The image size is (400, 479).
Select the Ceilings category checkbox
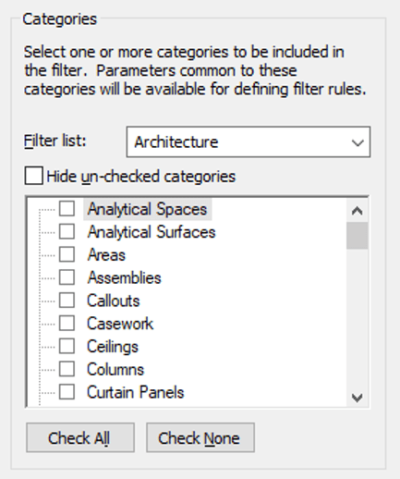tap(67, 346)
